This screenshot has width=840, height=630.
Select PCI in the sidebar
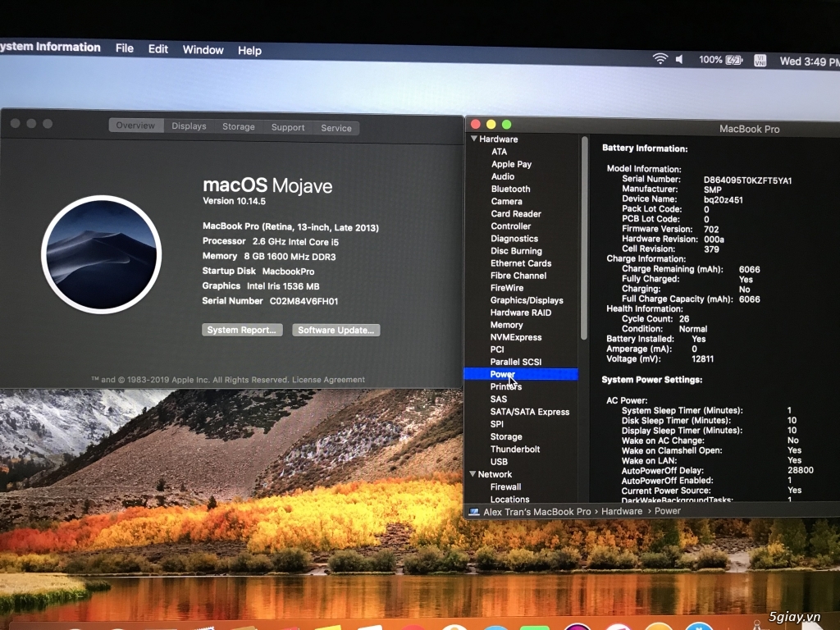[x=496, y=349]
